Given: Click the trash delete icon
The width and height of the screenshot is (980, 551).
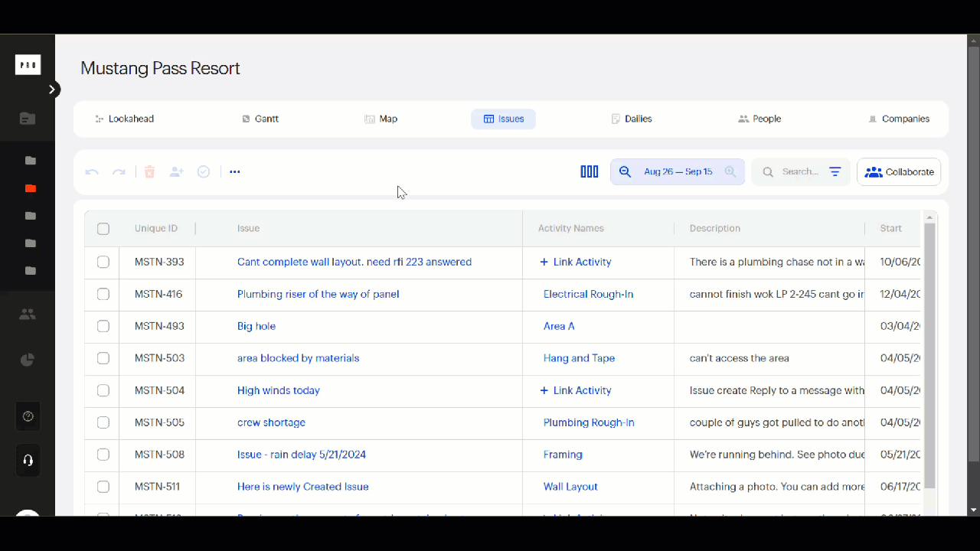Looking at the screenshot, I should (150, 172).
